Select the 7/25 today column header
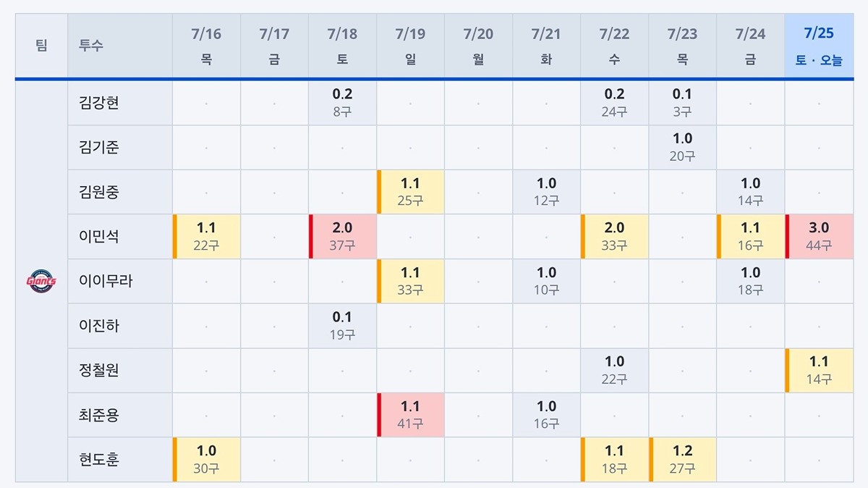868x488 pixels. [x=819, y=46]
